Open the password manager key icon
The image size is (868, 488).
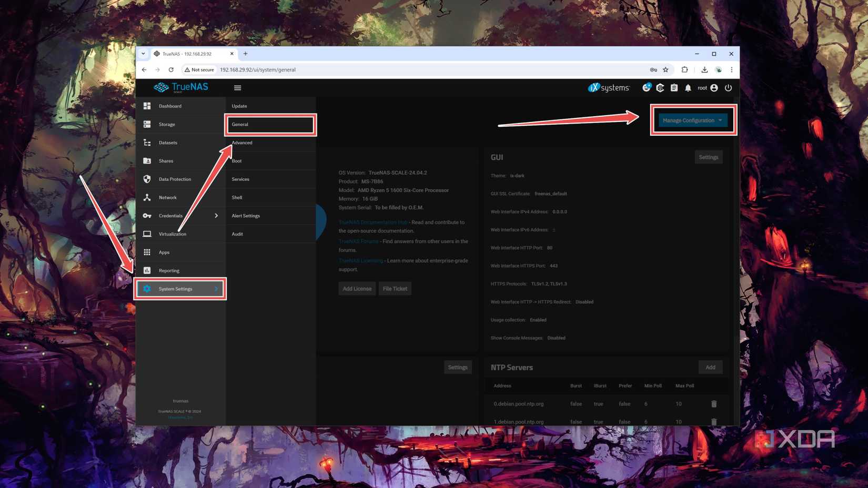click(653, 69)
